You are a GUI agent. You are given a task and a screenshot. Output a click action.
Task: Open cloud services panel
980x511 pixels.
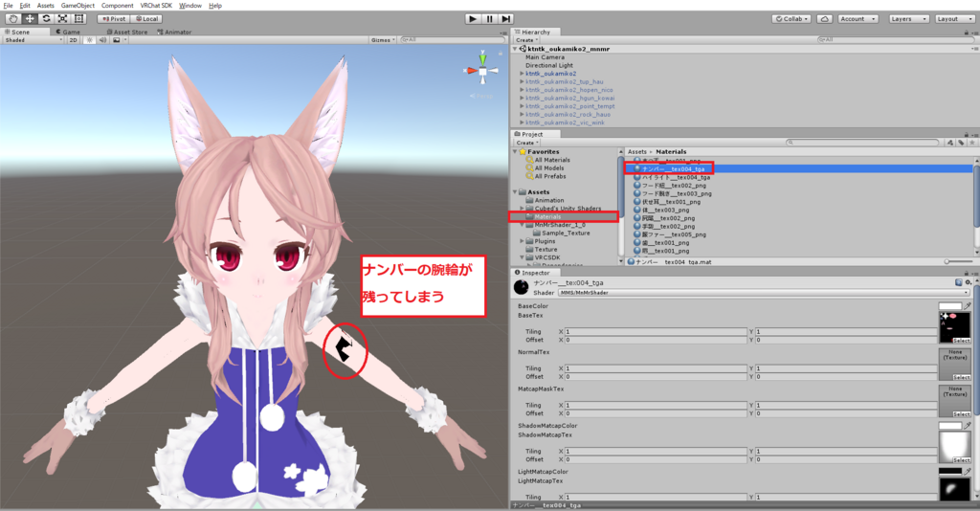pos(825,19)
